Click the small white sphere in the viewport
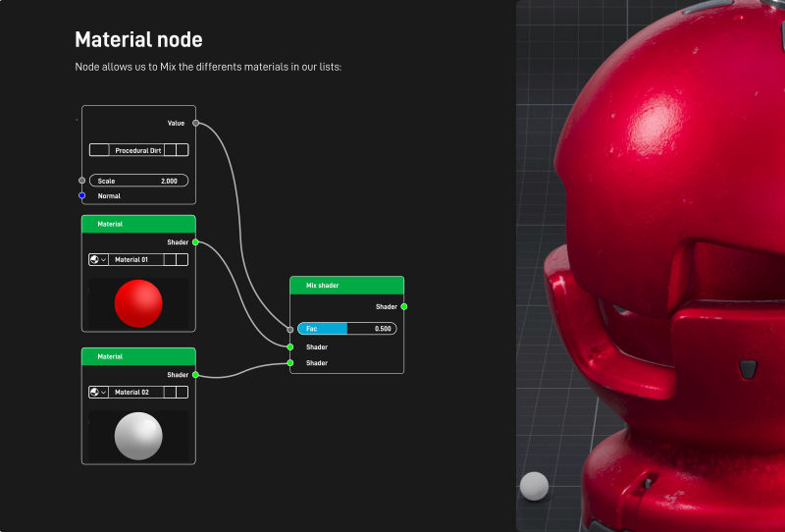Viewport: 785px width, 532px height. [x=534, y=486]
